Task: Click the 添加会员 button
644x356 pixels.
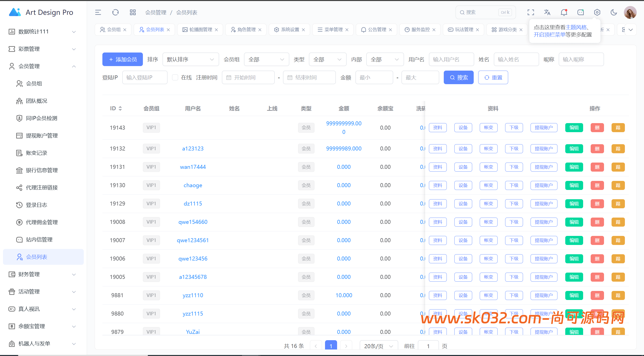Action: pos(123,59)
